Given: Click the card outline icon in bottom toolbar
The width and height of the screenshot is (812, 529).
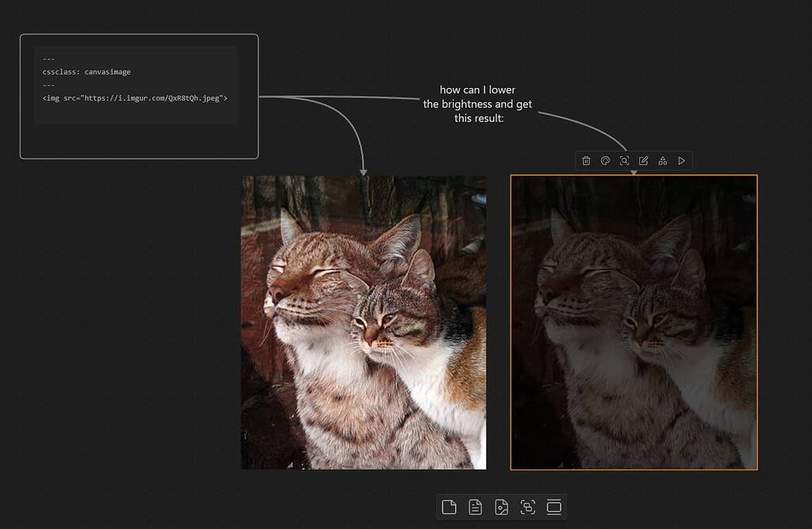Looking at the screenshot, I should click(553, 506).
